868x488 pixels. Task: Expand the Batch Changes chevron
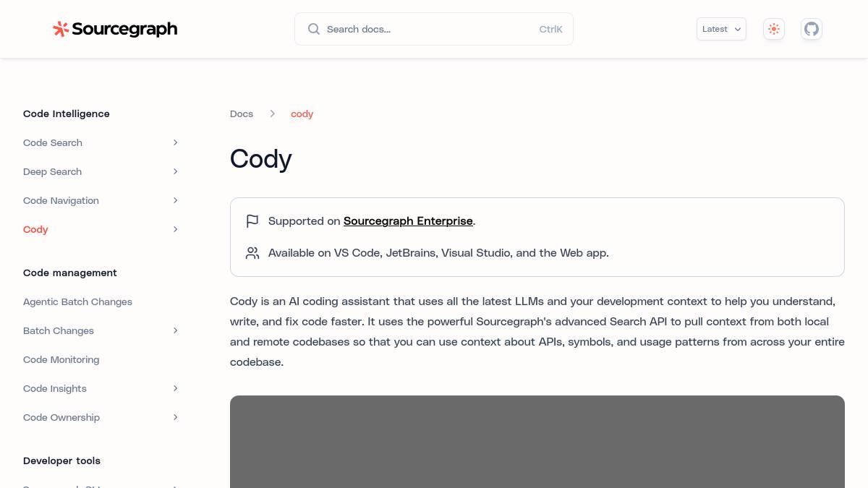coord(175,330)
